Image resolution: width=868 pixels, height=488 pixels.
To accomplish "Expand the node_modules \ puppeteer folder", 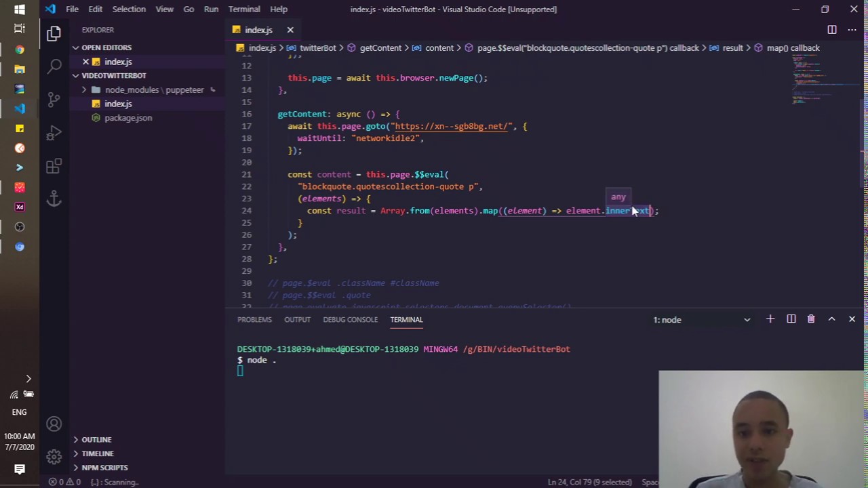I will tap(154, 90).
